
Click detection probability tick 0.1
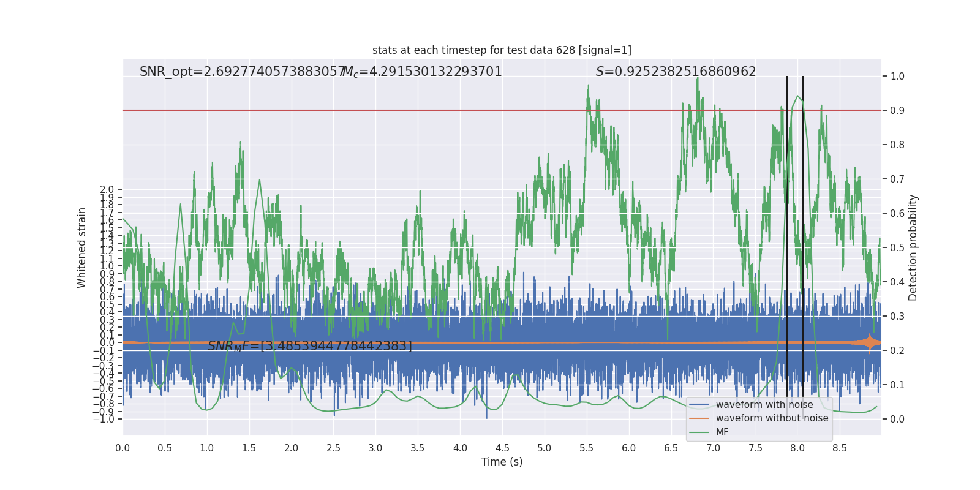pyautogui.click(x=897, y=385)
